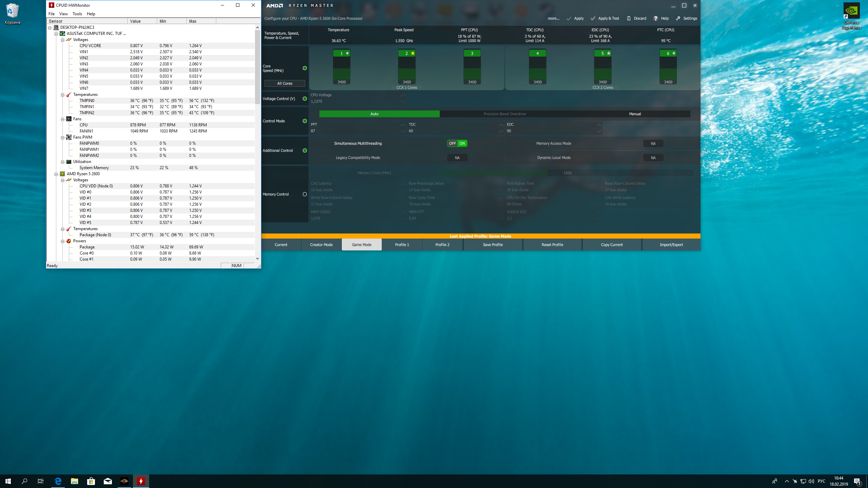The image size is (868, 488).
Task: Collapse the AMD Ryzen 5 2600 tree node
Action: pos(56,174)
